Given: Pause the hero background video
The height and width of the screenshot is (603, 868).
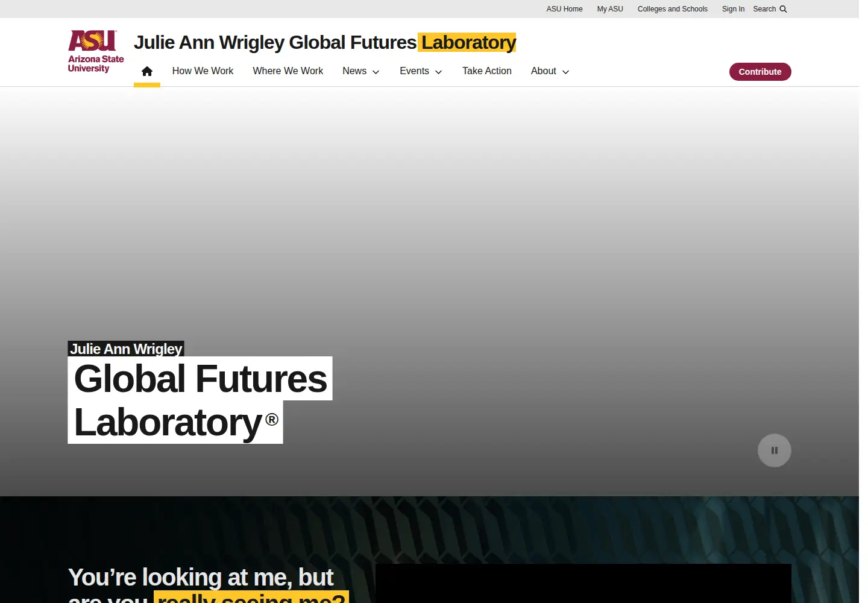Looking at the screenshot, I should point(775,450).
